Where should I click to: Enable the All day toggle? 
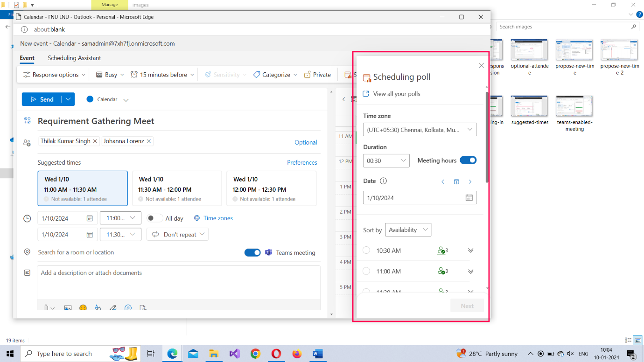[154, 218]
